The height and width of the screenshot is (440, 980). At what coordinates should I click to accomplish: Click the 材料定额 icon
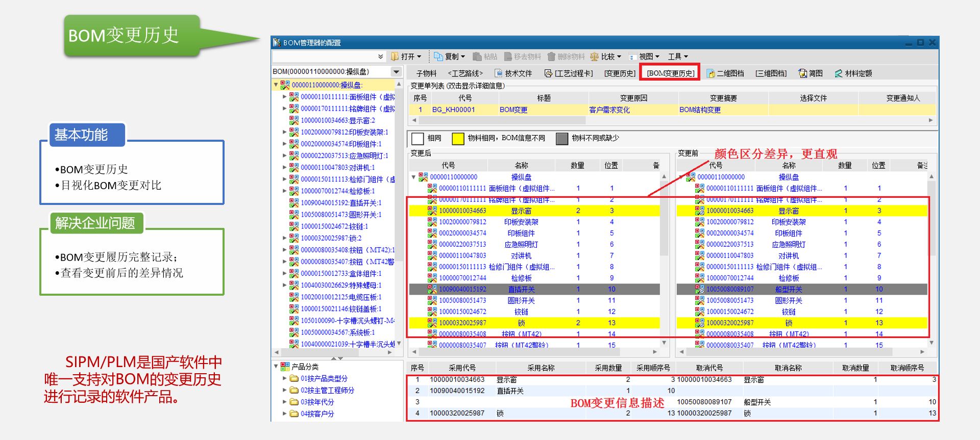pyautogui.click(x=839, y=73)
